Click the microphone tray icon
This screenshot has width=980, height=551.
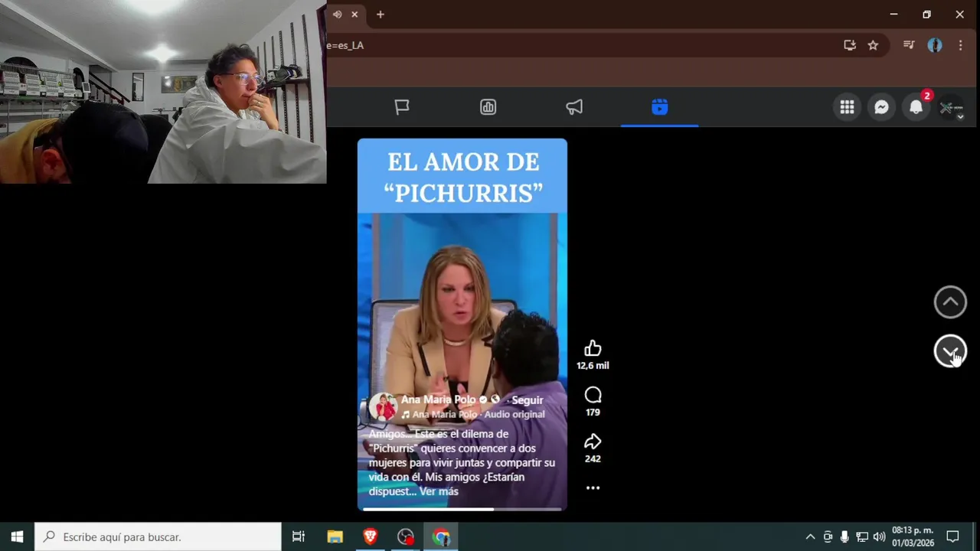(844, 536)
